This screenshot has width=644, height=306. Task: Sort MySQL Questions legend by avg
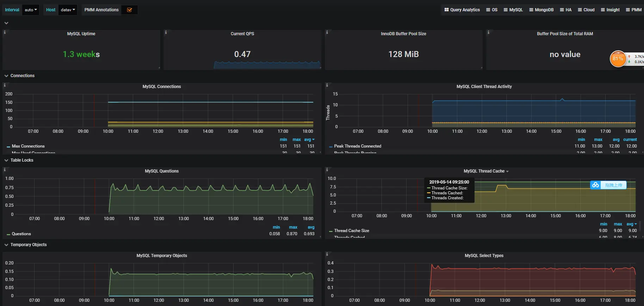pos(311,227)
